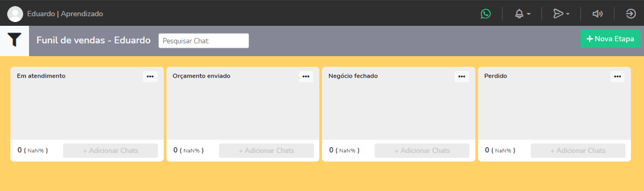This screenshot has width=644, height=191.
Task: Click Eduardo | Aprendizado profile name
Action: 65,14
